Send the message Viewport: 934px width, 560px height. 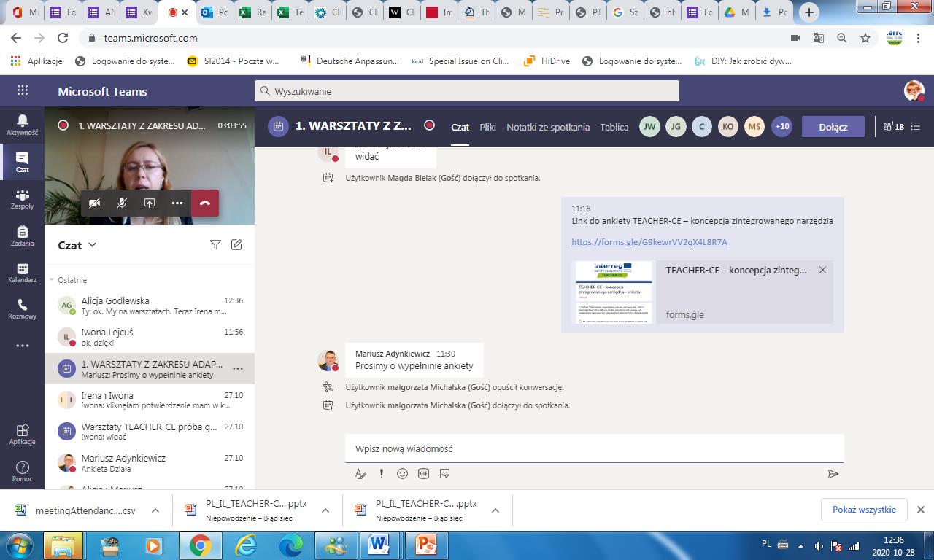pos(833,474)
